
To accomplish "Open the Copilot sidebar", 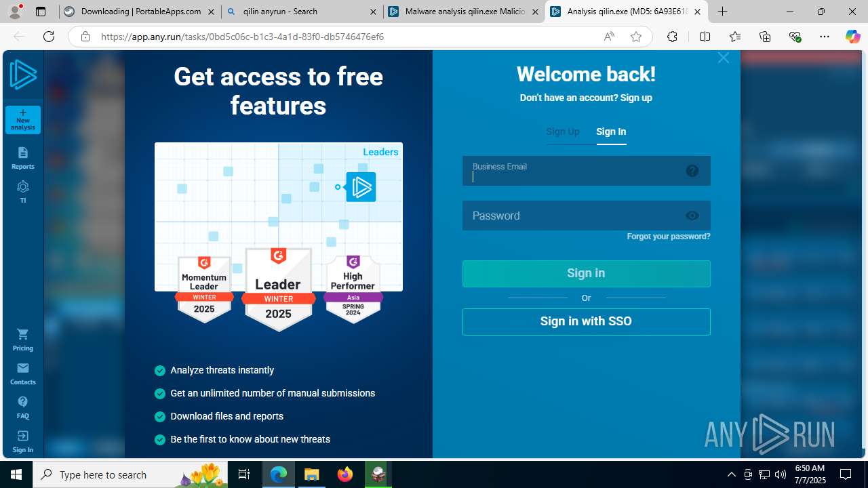I will (852, 37).
